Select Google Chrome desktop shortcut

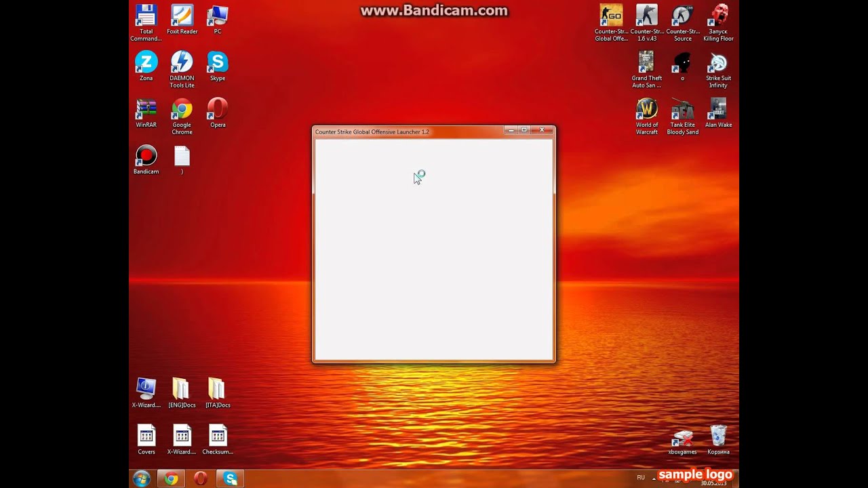(182, 116)
